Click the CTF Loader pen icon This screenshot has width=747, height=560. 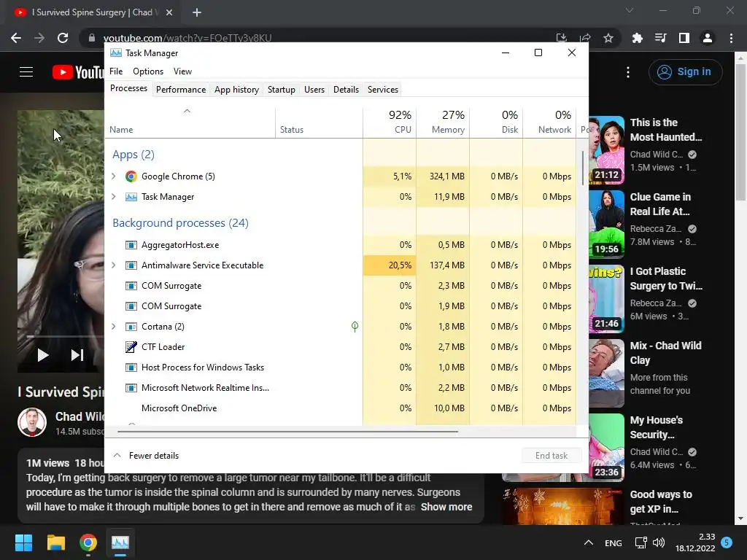click(x=131, y=346)
